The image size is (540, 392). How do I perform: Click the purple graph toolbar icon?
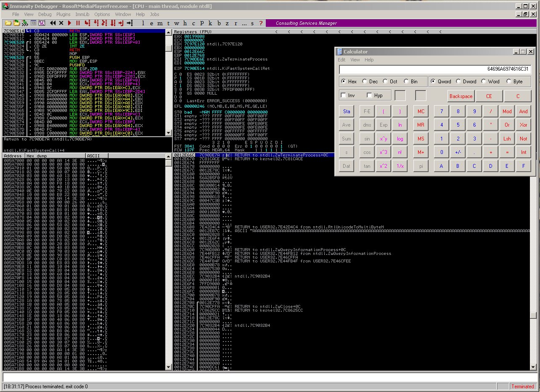pos(42,23)
